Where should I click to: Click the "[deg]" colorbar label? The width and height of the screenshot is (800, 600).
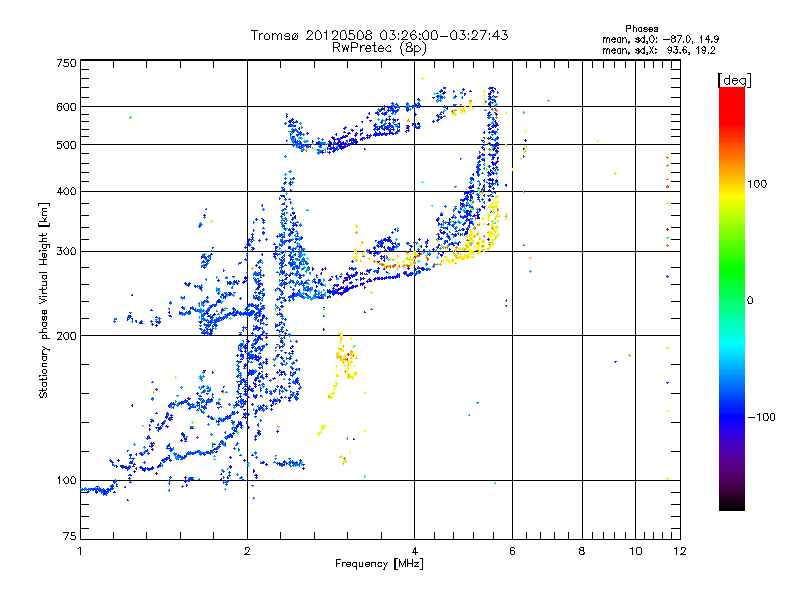(734, 80)
